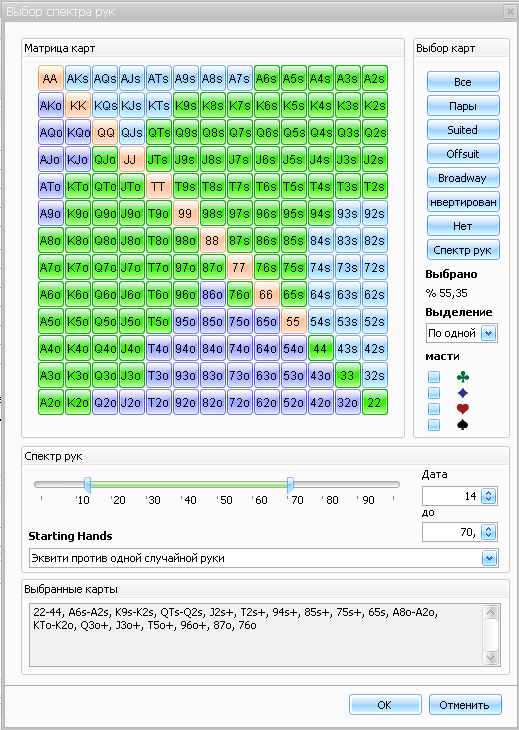Enable the hearts suit checkbox
The width and height of the screenshot is (519, 730).
[434, 409]
